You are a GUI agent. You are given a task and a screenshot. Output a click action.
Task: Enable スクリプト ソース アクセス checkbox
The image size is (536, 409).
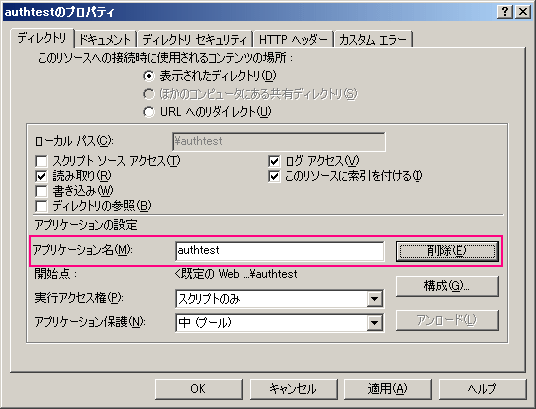pyautogui.click(x=41, y=161)
